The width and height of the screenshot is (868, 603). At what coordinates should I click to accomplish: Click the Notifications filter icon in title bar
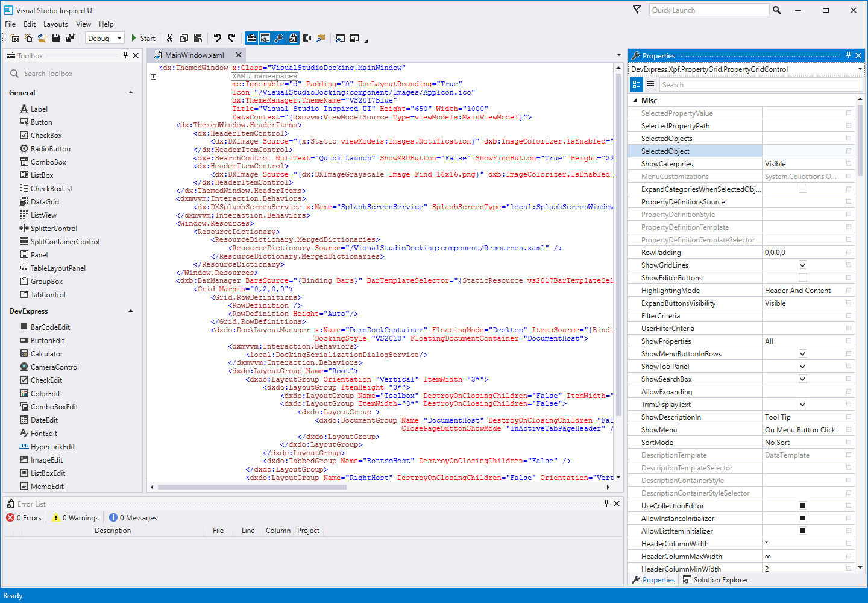pyautogui.click(x=637, y=10)
